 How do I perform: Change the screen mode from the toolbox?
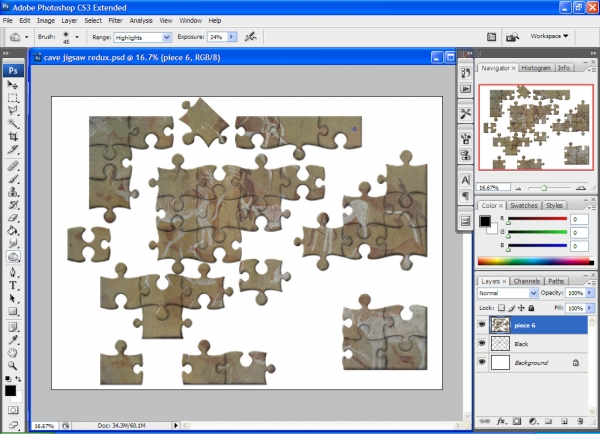coord(13,424)
